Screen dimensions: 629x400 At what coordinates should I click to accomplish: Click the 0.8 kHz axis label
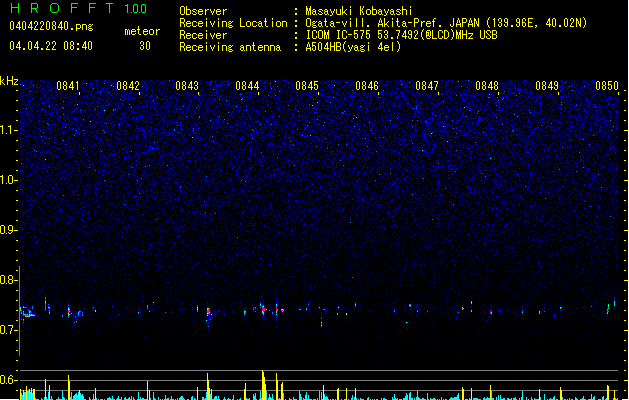coord(8,280)
